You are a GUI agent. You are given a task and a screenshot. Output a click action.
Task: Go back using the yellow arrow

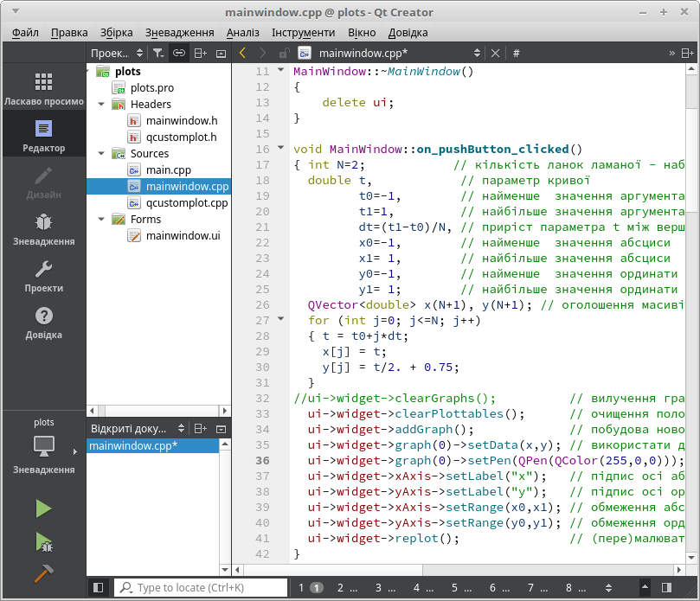(x=242, y=53)
